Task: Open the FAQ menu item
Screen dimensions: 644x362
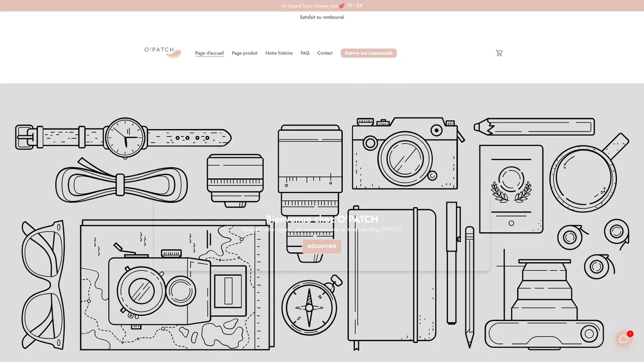Action: click(305, 53)
